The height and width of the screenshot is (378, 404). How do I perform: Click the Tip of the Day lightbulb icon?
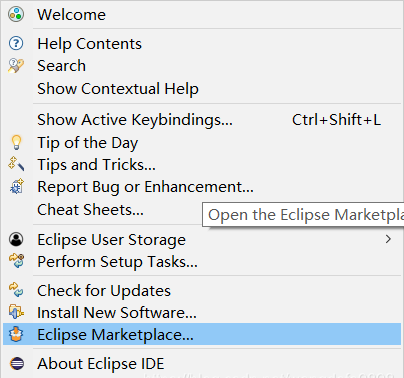click(x=16, y=142)
